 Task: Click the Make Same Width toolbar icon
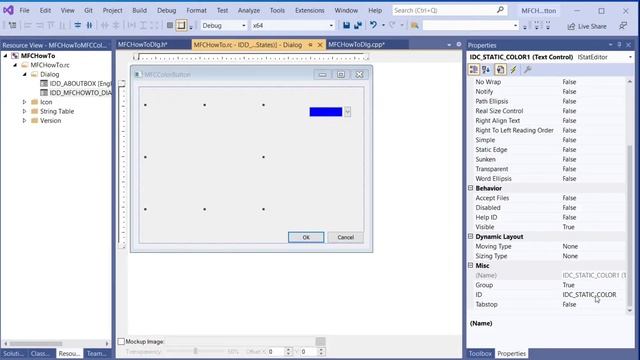(x=132, y=25)
